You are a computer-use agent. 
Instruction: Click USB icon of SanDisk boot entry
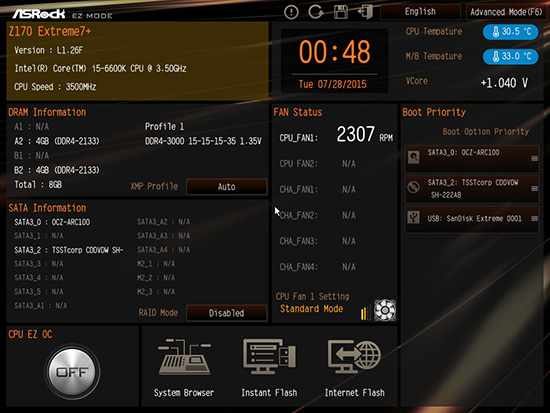pyautogui.click(x=414, y=217)
